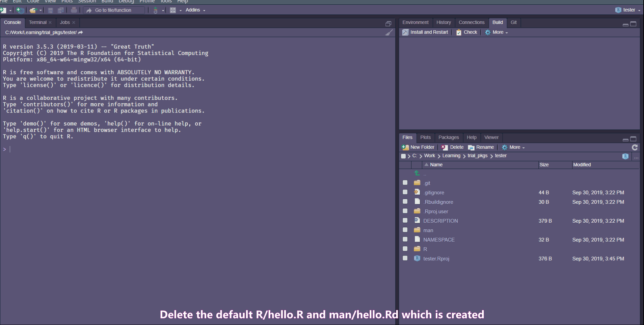Clear console with the broom icon

pos(389,32)
